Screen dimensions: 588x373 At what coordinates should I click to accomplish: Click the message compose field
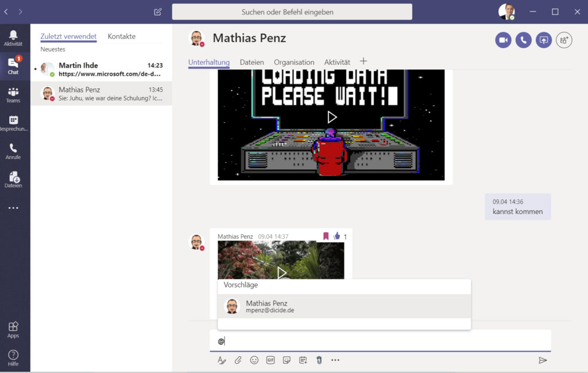[380, 341]
